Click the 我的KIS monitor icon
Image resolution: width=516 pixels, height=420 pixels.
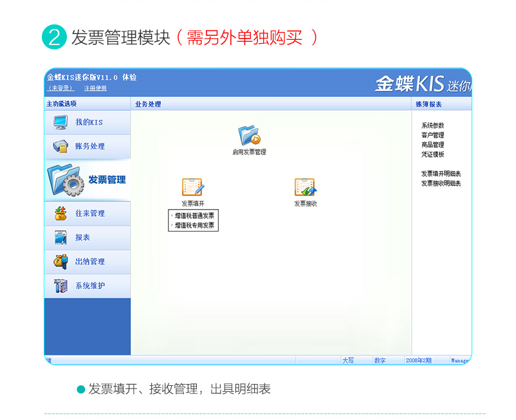(60, 122)
